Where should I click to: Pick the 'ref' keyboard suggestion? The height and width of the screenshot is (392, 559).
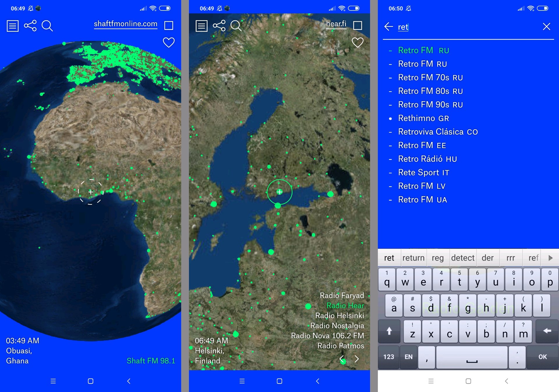click(533, 258)
